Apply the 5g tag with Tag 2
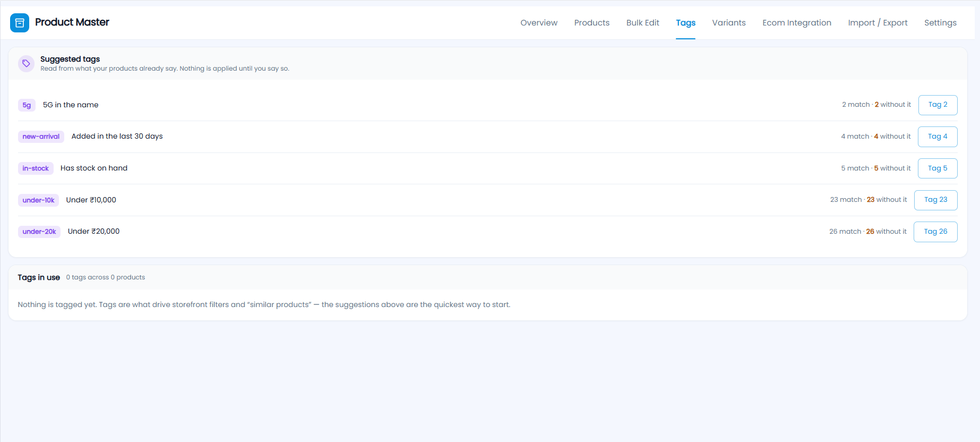 (x=938, y=105)
